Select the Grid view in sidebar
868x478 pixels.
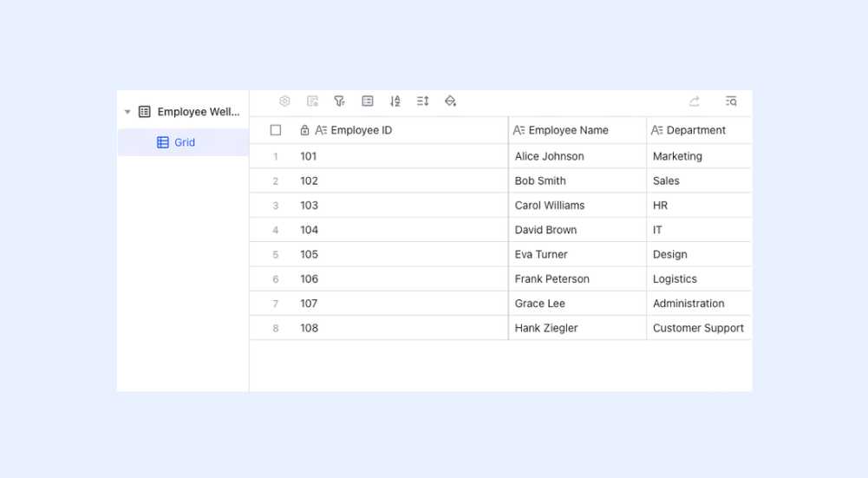183,142
